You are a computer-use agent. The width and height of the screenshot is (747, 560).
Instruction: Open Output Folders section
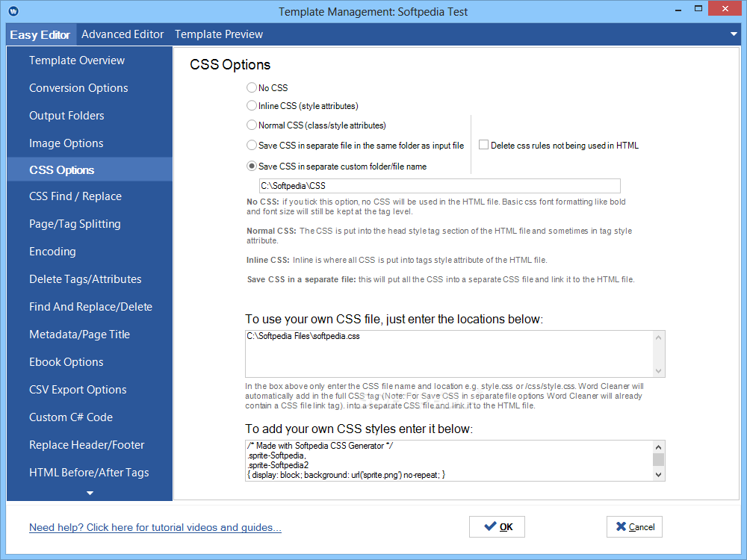tap(90, 116)
